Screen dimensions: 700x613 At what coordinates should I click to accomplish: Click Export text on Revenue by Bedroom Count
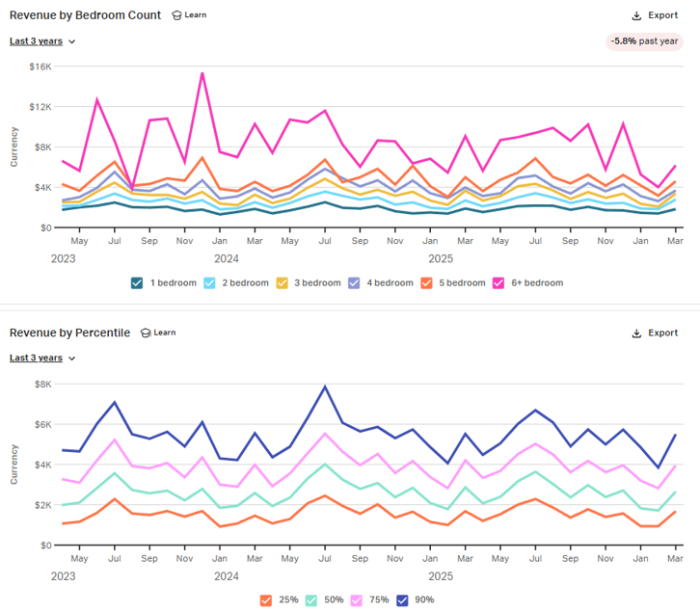pyautogui.click(x=662, y=15)
